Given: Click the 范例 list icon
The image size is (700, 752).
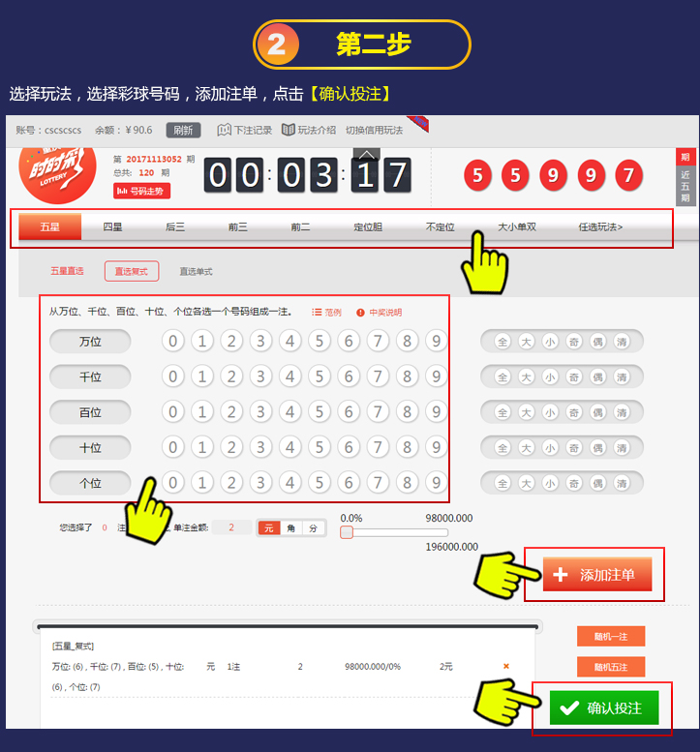Looking at the screenshot, I should click(317, 313).
